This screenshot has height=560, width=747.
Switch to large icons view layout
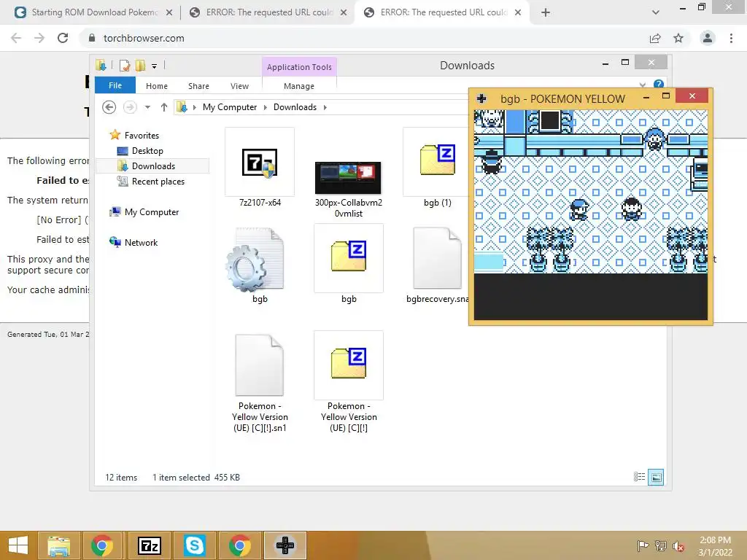pyautogui.click(x=656, y=477)
